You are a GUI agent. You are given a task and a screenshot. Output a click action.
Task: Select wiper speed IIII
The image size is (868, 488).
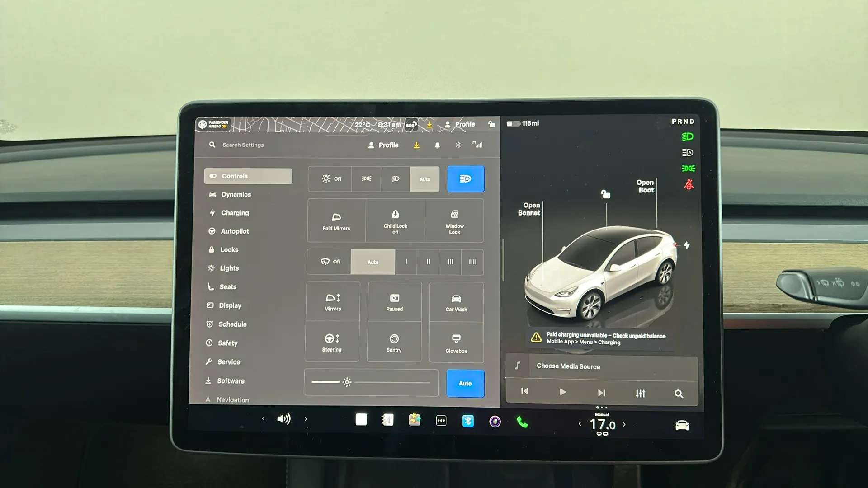[472, 262]
